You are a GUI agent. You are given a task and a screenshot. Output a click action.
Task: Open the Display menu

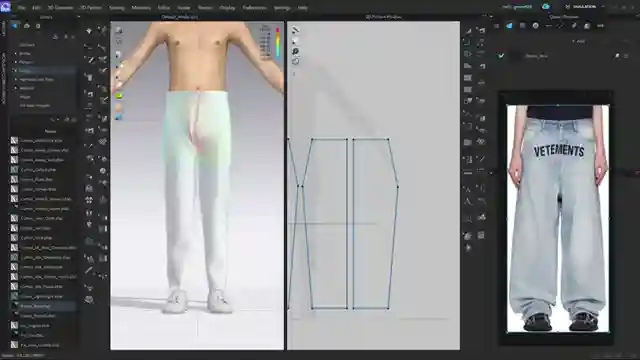coord(227,8)
